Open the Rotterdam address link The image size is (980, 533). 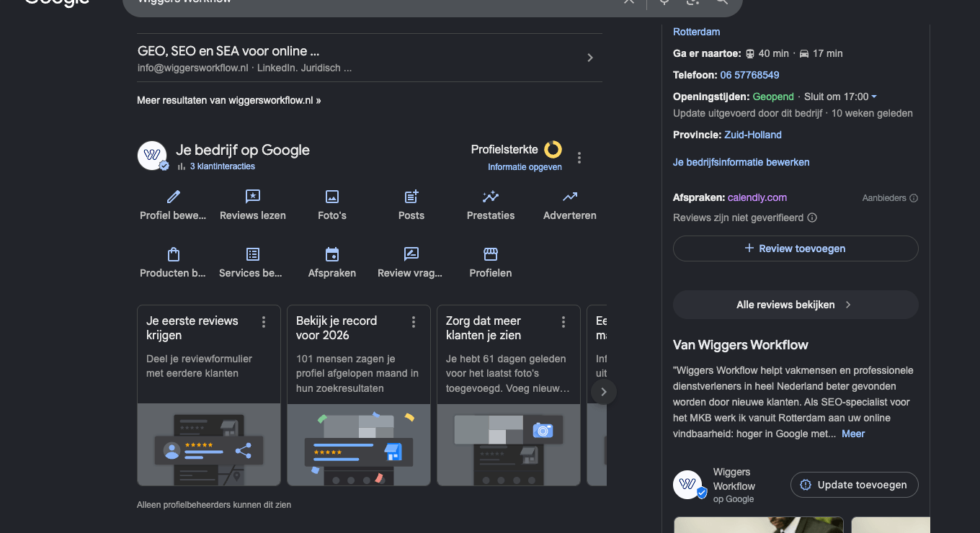click(696, 32)
